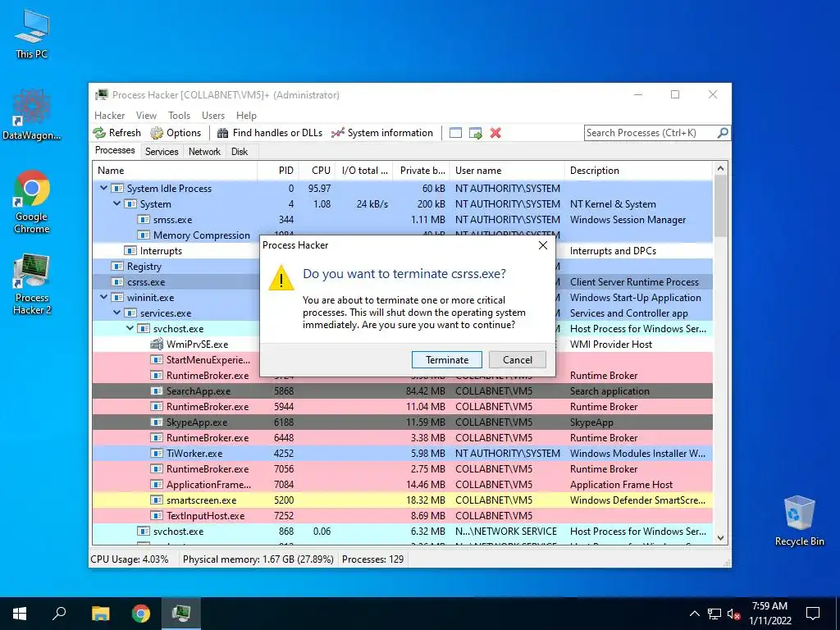The image size is (840, 630).
Task: Click the process list scrollbar down arrow
Action: tap(720, 538)
